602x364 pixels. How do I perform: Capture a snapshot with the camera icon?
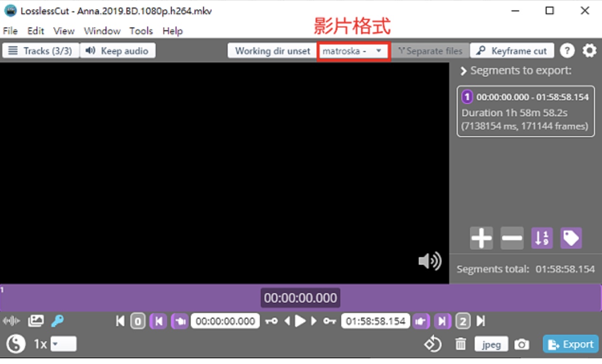click(x=522, y=345)
